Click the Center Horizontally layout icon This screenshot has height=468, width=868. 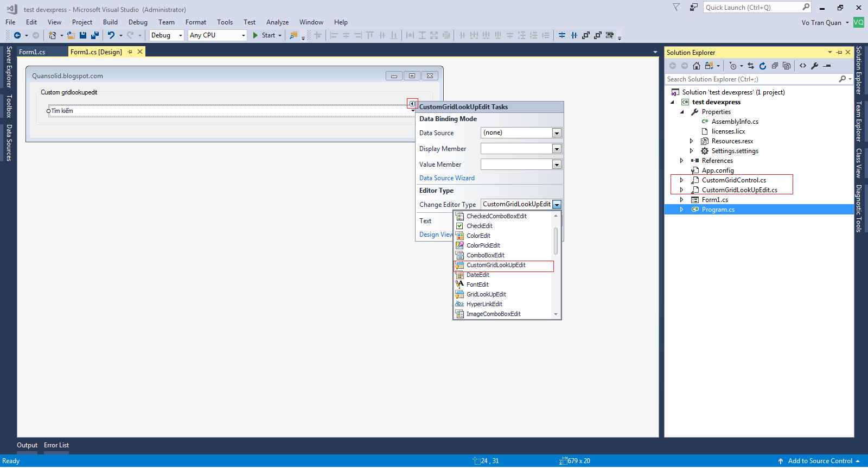(x=562, y=35)
